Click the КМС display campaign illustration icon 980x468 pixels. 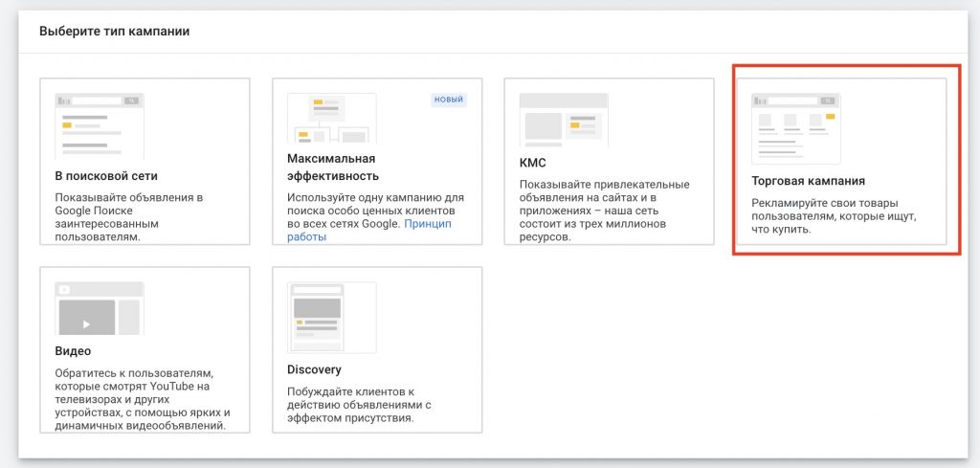point(564,121)
